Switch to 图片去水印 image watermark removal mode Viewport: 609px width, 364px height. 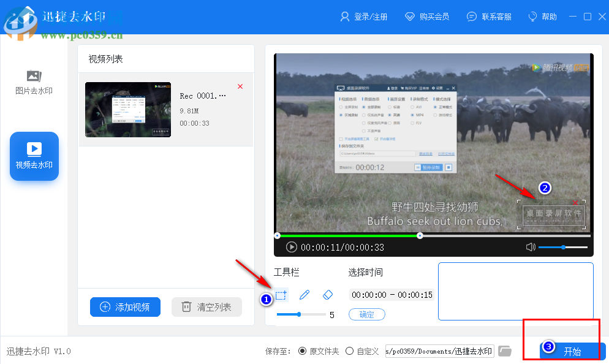(x=34, y=83)
